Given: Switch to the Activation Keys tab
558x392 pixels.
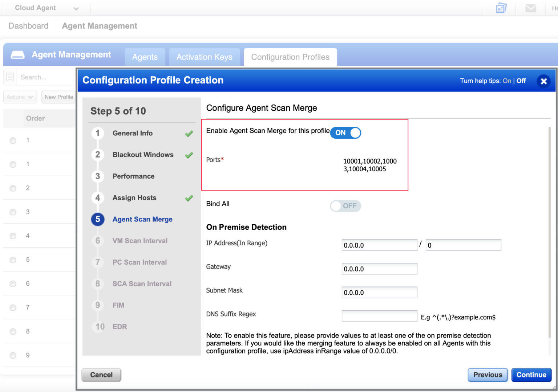Looking at the screenshot, I should [x=205, y=57].
